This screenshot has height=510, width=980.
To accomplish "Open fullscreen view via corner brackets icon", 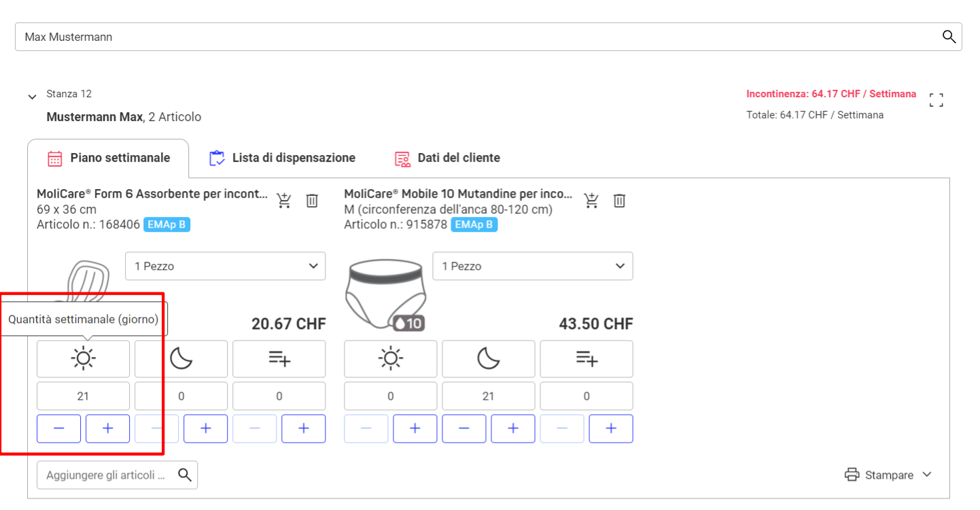I will pos(936,101).
